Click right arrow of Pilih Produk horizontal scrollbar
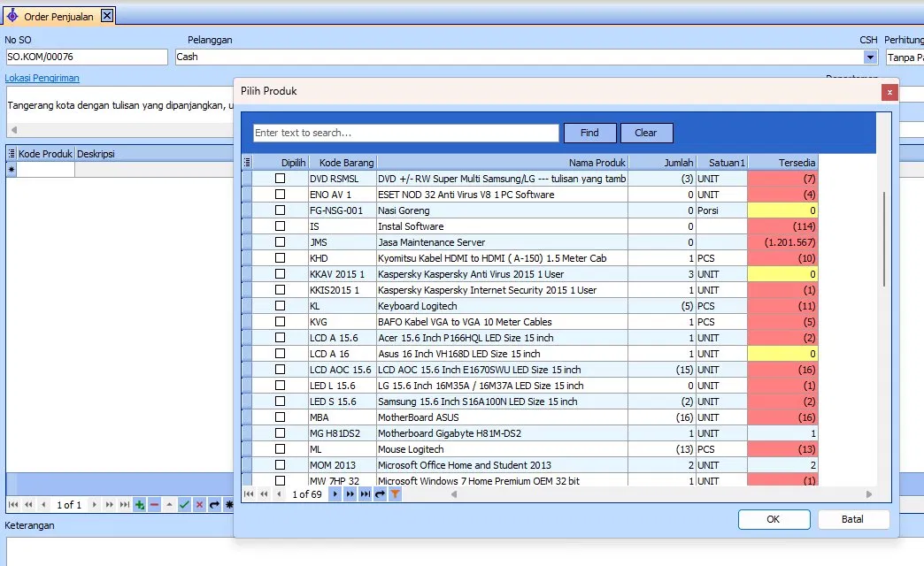This screenshot has height=566, width=924. pyautogui.click(x=869, y=494)
